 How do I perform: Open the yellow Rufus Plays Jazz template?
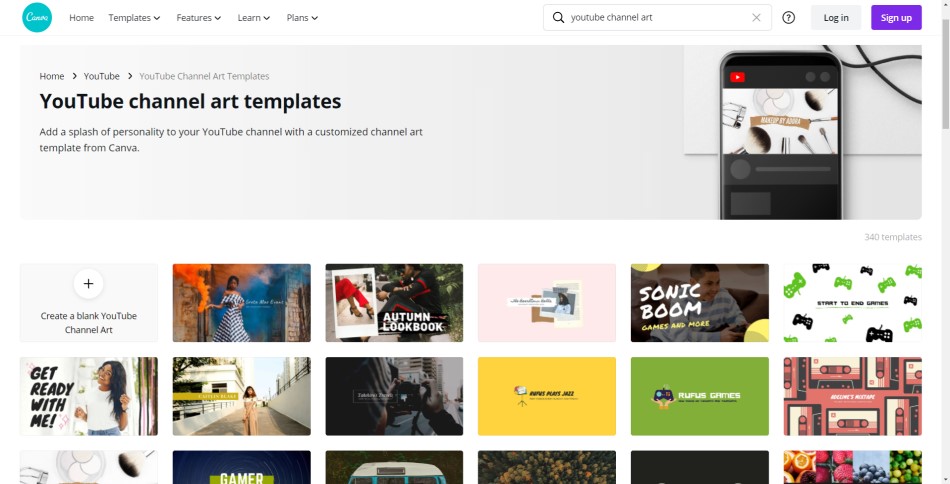[x=547, y=396]
